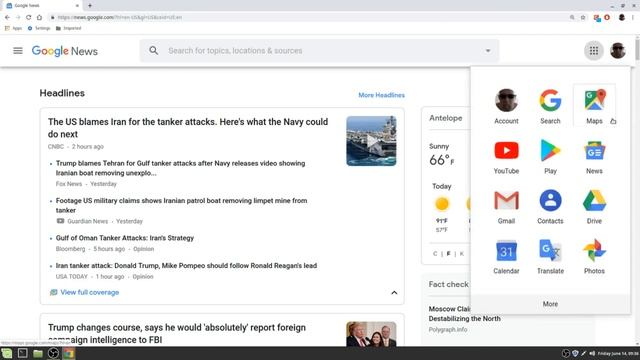Open the aircraft carrier video thumbnail
The height and width of the screenshot is (360, 640).
click(371, 141)
